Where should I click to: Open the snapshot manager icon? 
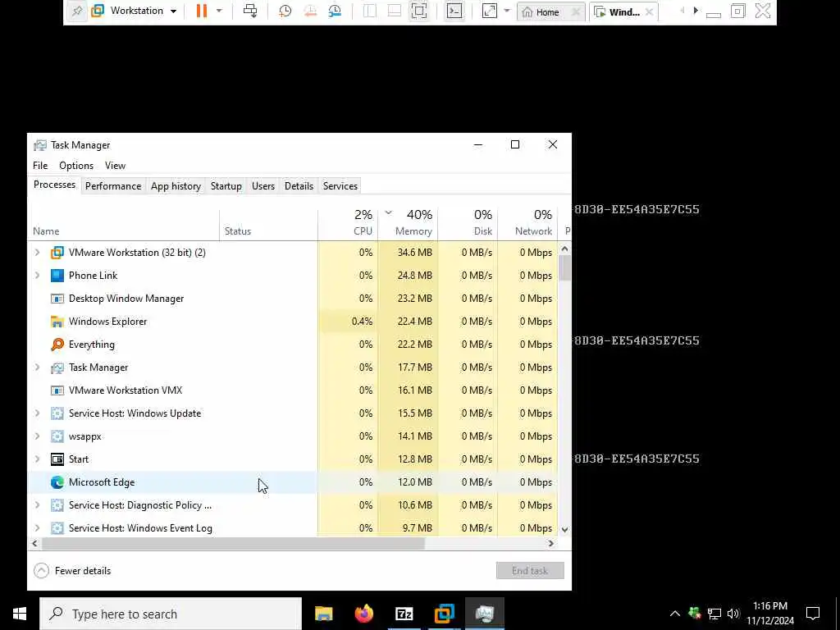coord(335,11)
